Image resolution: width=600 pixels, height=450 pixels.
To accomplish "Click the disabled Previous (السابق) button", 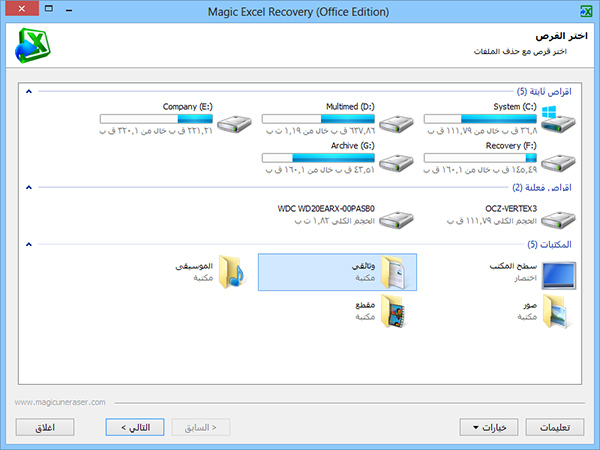I will (x=201, y=427).
